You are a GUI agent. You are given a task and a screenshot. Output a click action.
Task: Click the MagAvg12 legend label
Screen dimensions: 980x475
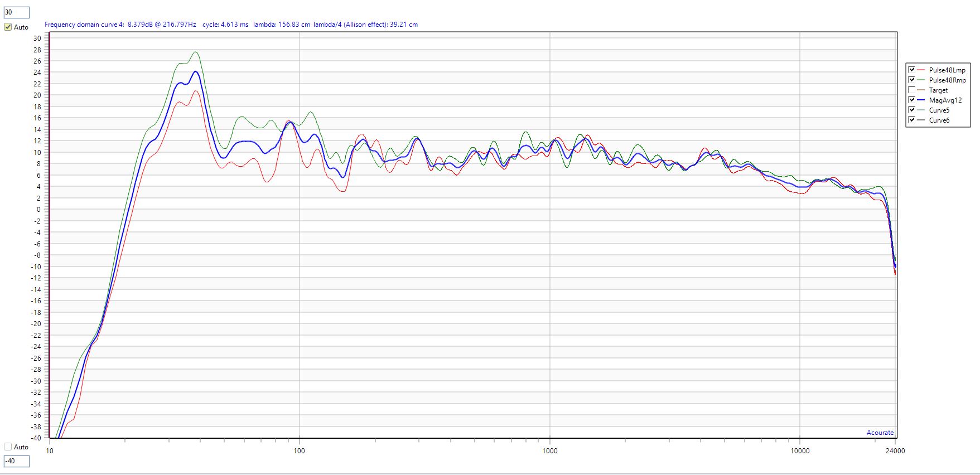coord(945,100)
